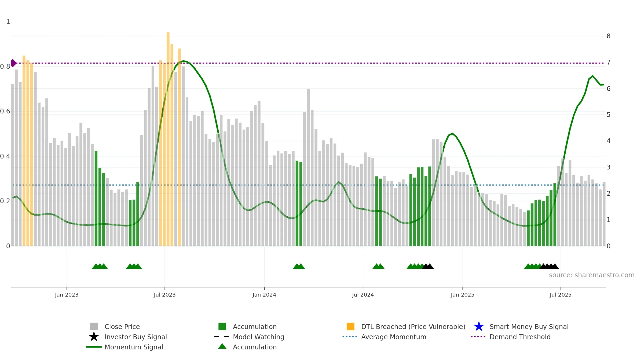Click the Jul 2023 axis label
The image size is (644, 362).
pyautogui.click(x=165, y=295)
